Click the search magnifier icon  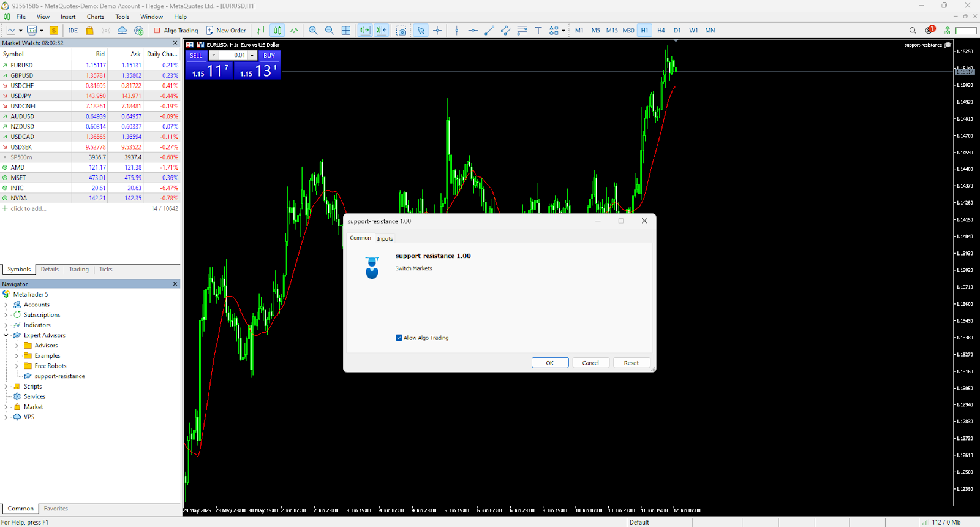(913, 31)
